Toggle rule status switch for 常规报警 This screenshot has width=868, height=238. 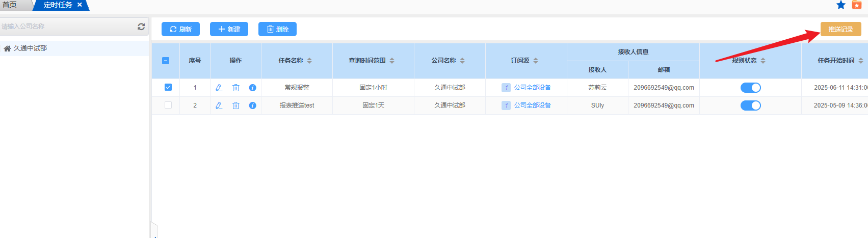(x=750, y=88)
